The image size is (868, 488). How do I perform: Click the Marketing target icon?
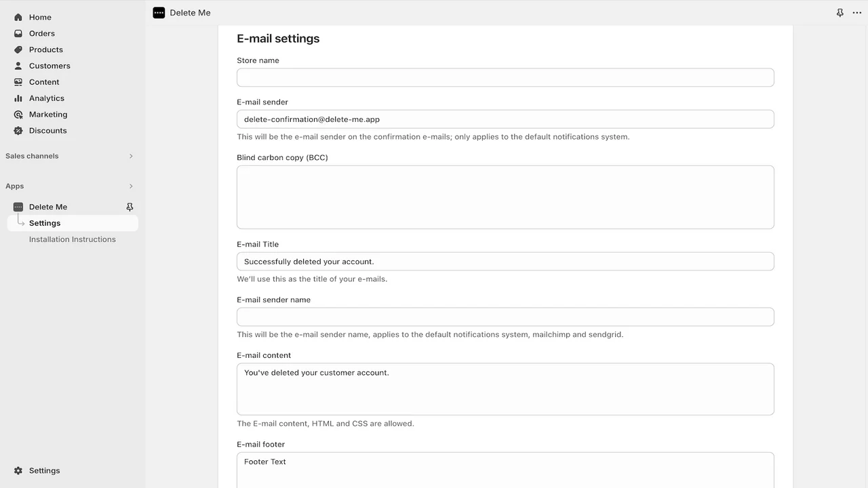[18, 115]
